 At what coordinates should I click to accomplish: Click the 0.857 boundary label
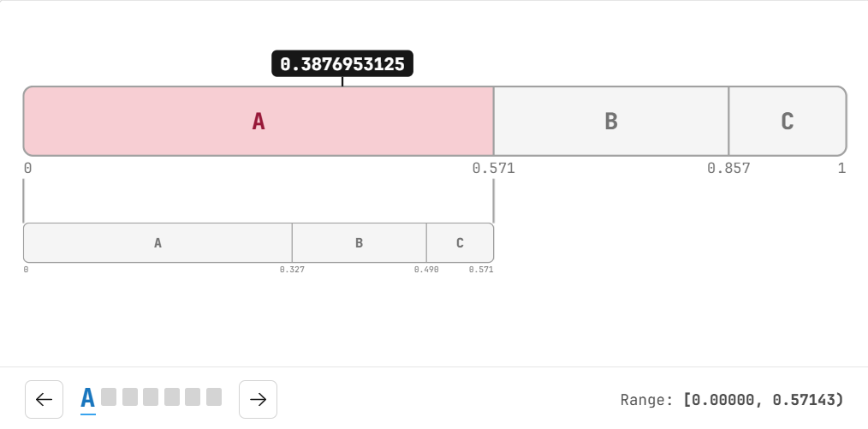point(728,169)
